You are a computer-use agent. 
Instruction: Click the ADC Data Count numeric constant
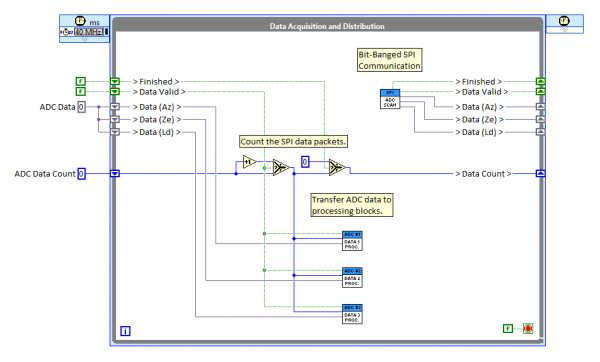(82, 174)
